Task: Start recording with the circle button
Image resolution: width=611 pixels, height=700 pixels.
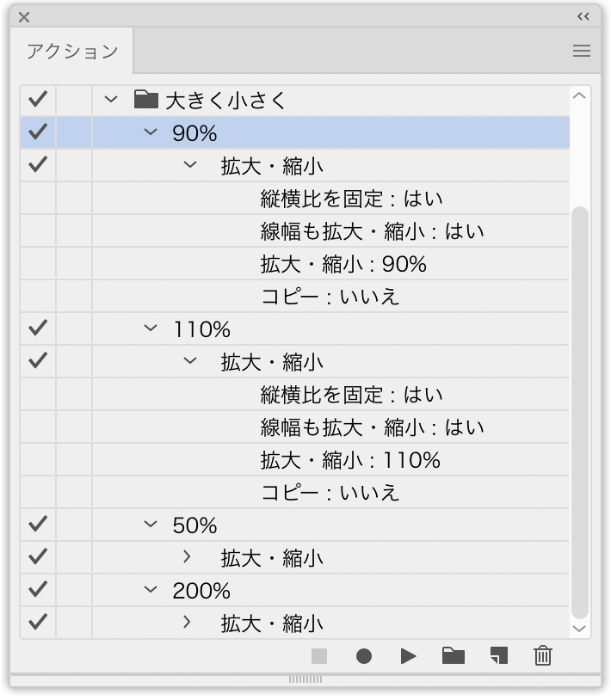Action: (x=364, y=656)
